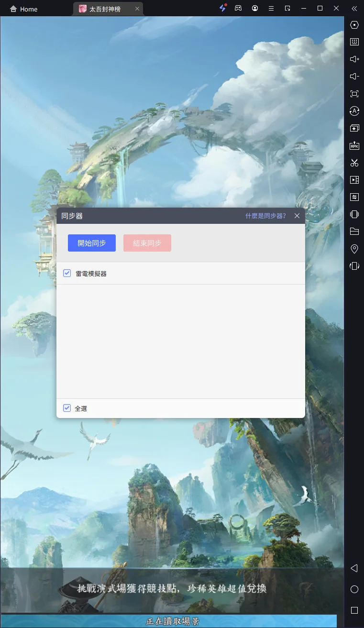364x628 pixels.
Task: Decrease volume with speaker minus icon
Action: tap(354, 77)
